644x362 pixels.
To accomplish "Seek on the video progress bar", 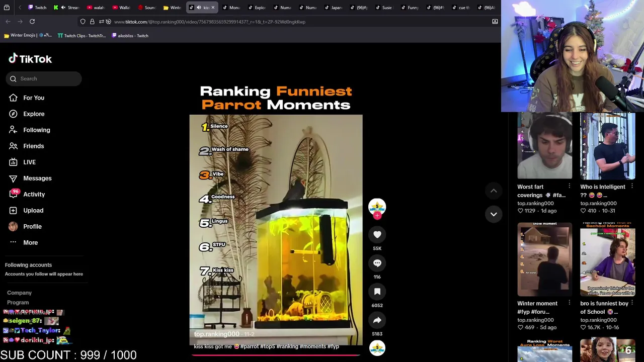I will click(276, 354).
